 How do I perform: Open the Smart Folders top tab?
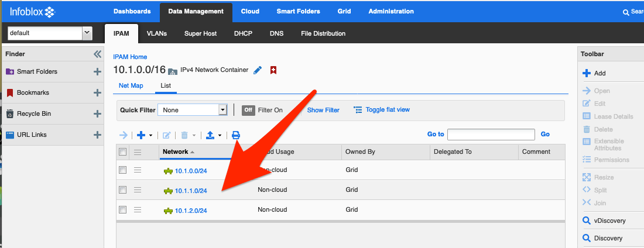coord(298,12)
